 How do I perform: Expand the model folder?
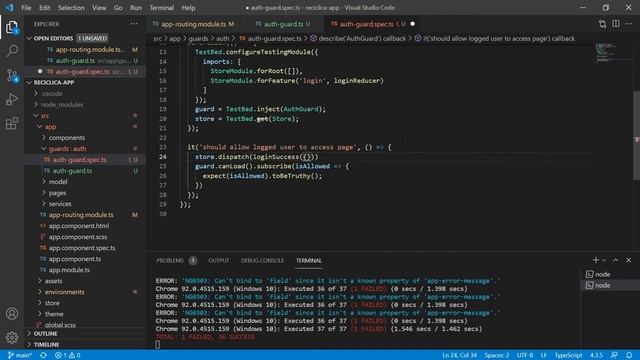[x=58, y=182]
